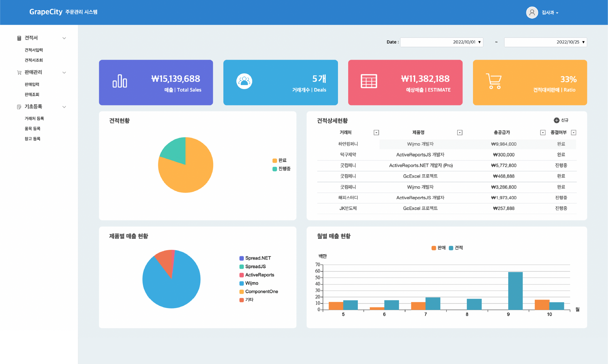Viewport: 608px width, 364px height.
Task: Toggle the 완료 legend swatch in 견적현황
Action: [275, 161]
